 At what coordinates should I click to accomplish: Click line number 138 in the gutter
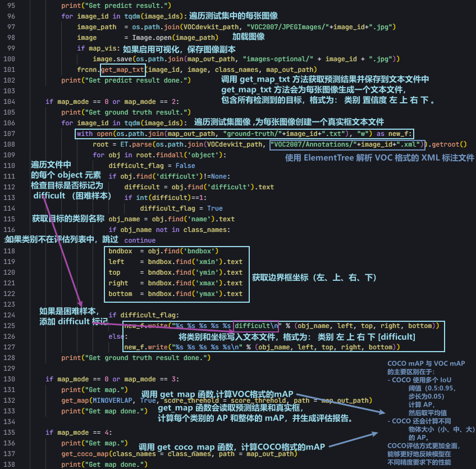(x=9, y=465)
